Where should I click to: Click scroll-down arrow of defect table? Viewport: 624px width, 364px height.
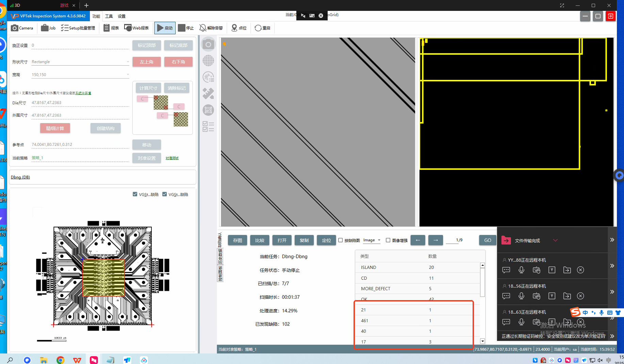pyautogui.click(x=482, y=341)
